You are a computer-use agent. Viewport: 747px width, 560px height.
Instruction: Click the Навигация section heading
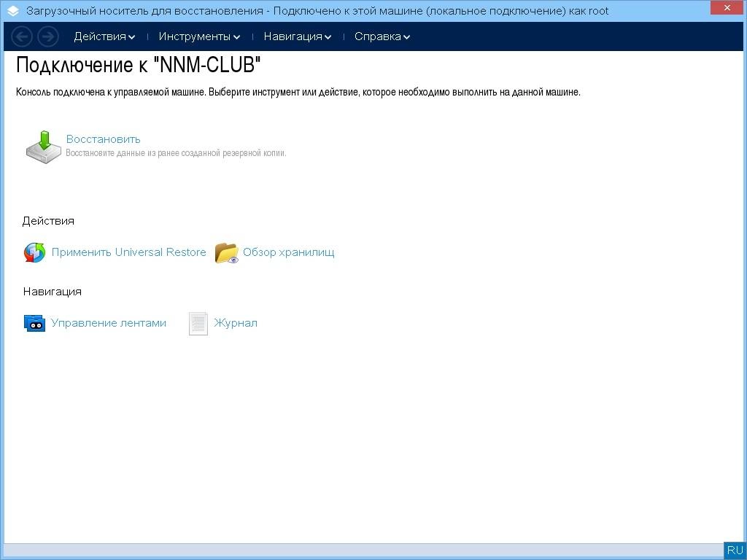[53, 292]
